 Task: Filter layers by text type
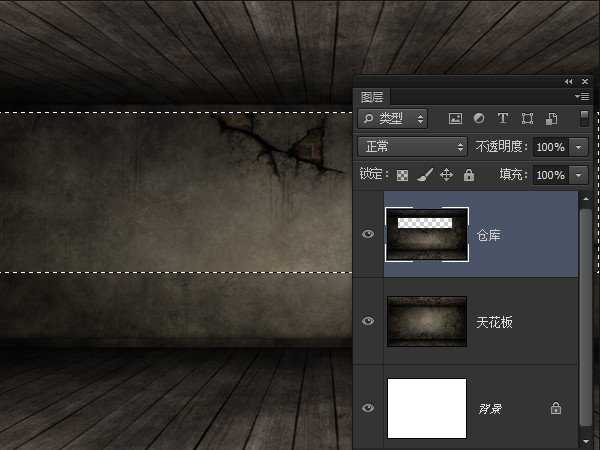pyautogui.click(x=503, y=118)
